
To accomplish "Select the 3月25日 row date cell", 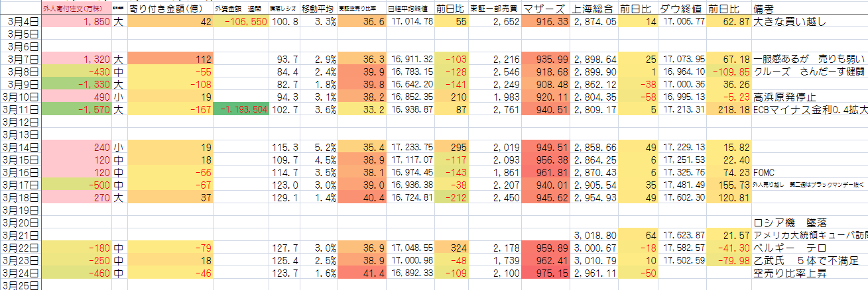I will 21,285.
